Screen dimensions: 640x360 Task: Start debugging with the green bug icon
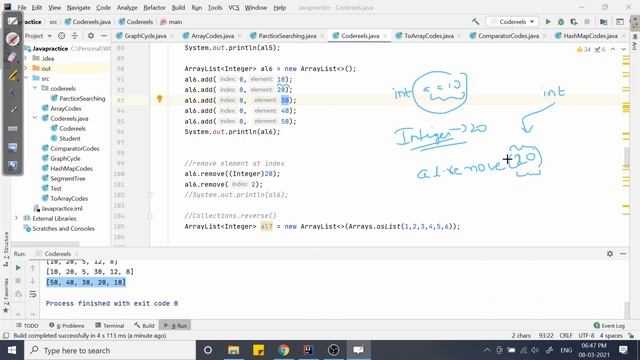[x=561, y=22]
